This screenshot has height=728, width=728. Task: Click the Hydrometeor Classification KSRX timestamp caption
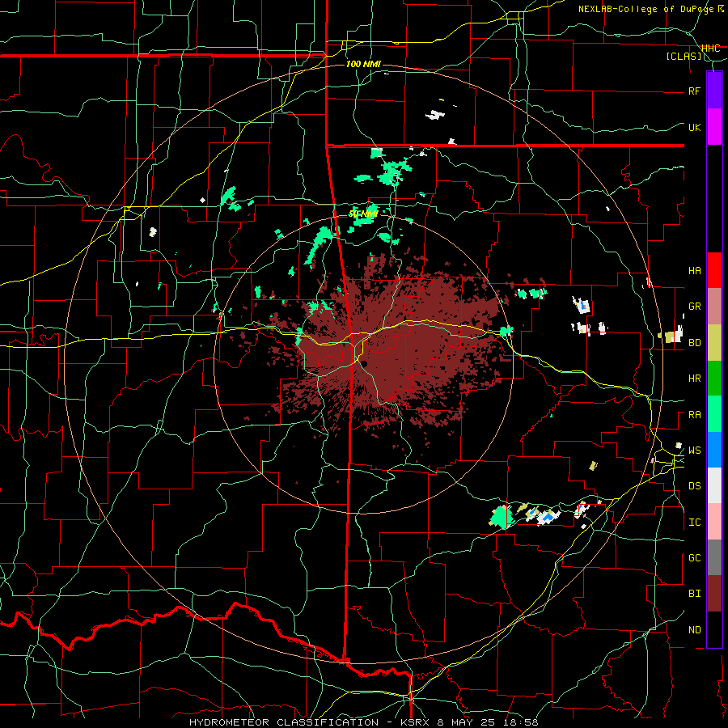tap(363, 722)
